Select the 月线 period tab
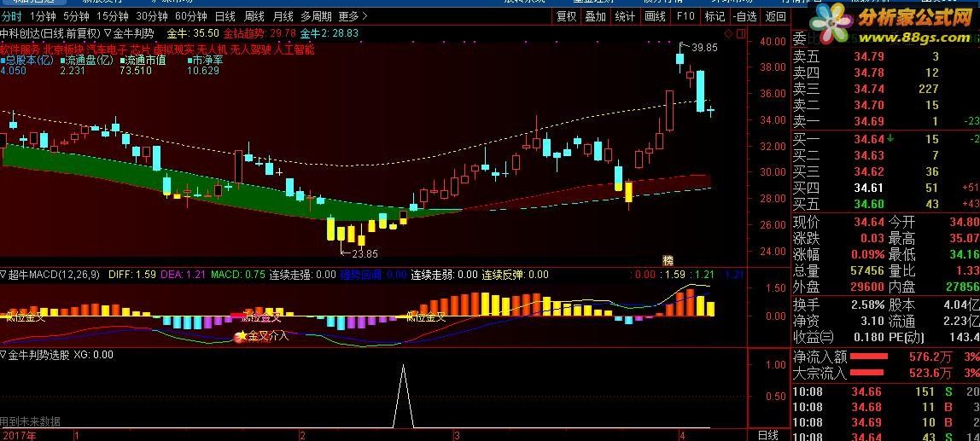Viewport: 980px width, 441px height. pyautogui.click(x=283, y=16)
